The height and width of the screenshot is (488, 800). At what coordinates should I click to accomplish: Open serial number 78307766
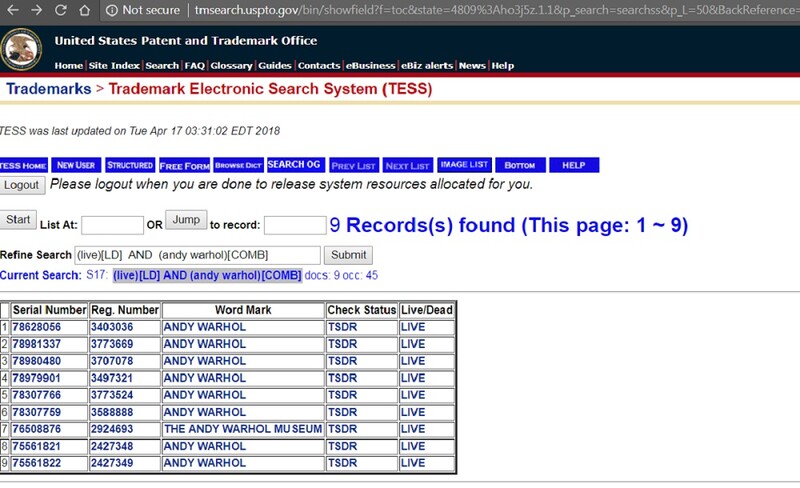(x=36, y=395)
